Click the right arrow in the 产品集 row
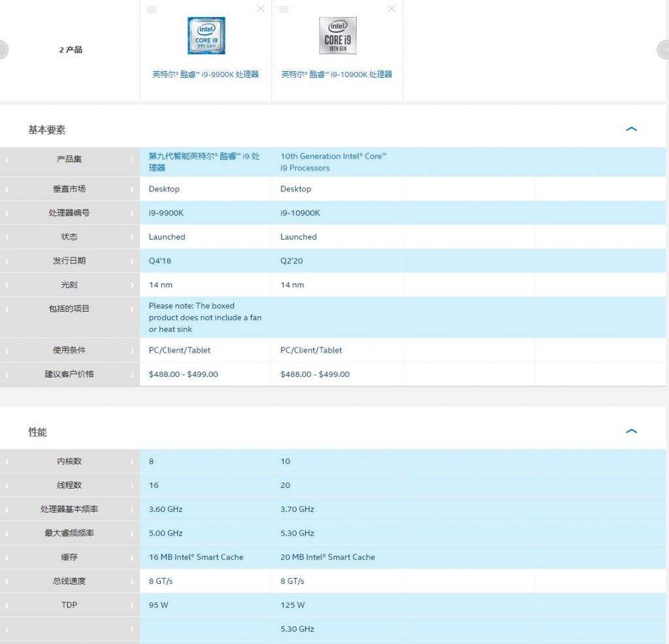Viewport: 669px width, 644px height. [x=132, y=159]
